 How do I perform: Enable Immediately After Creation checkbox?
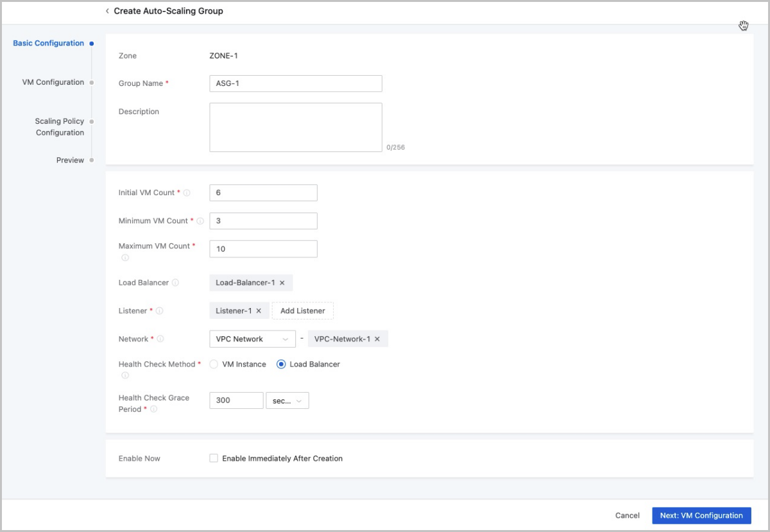click(x=214, y=458)
